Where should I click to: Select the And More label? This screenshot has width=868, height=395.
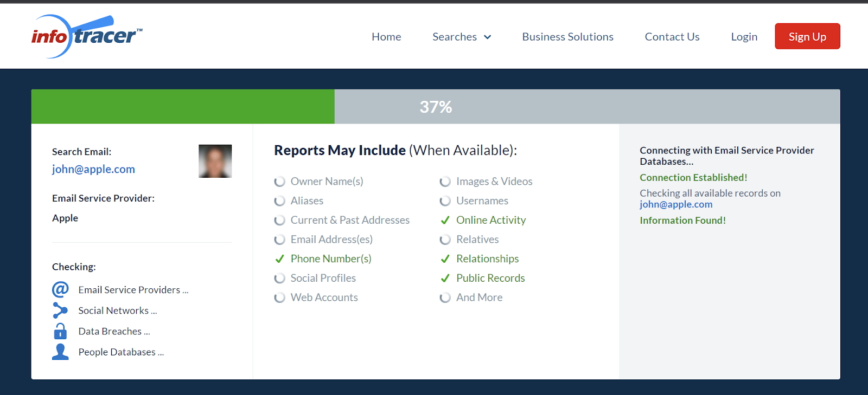click(479, 297)
